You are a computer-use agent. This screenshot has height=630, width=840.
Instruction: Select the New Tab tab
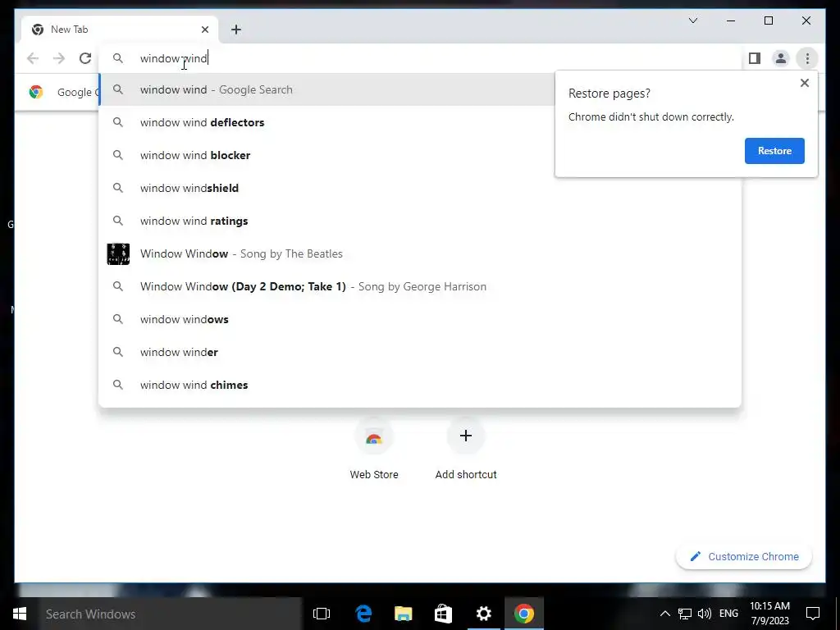120,30
